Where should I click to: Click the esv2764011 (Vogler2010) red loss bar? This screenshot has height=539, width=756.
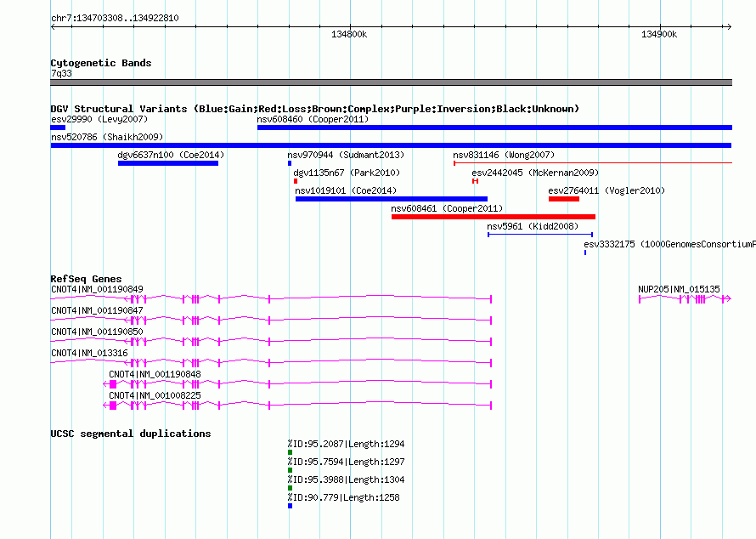point(564,199)
